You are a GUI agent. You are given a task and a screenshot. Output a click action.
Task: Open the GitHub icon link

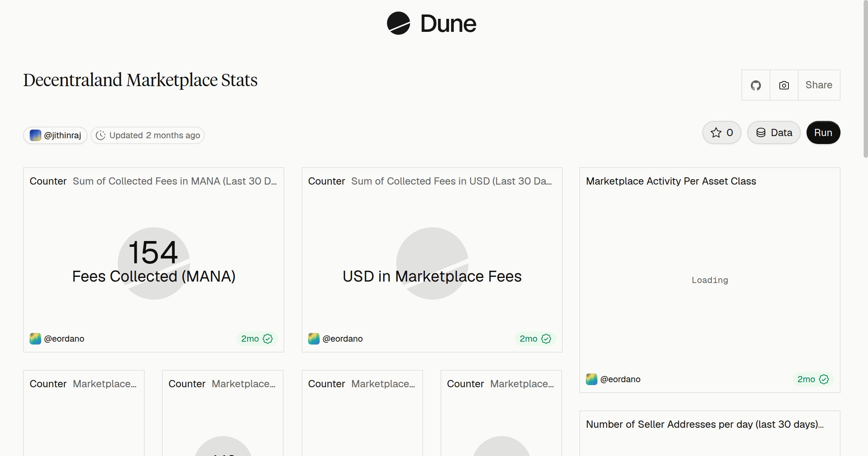(x=756, y=85)
